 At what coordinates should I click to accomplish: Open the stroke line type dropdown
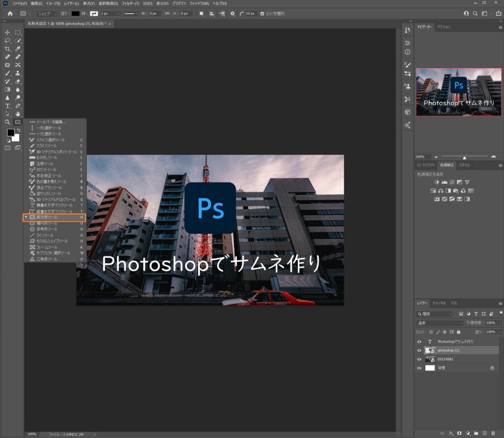[x=130, y=13]
